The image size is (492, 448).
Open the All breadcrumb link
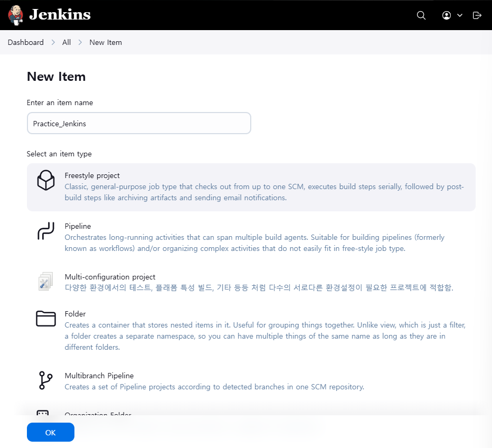67,42
